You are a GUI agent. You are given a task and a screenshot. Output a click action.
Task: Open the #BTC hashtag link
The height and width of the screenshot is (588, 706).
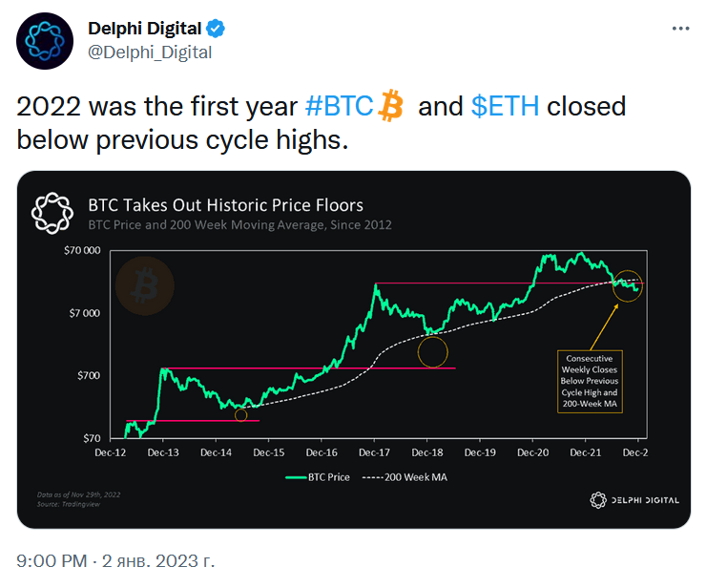pos(339,105)
